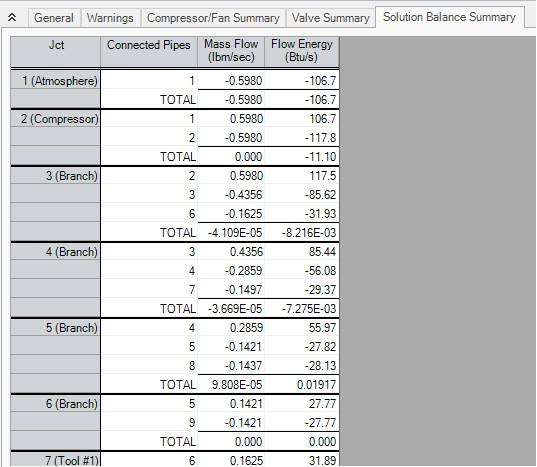This screenshot has height=467, width=537.
Task: Click the Flow Energy column header
Action: 302,52
